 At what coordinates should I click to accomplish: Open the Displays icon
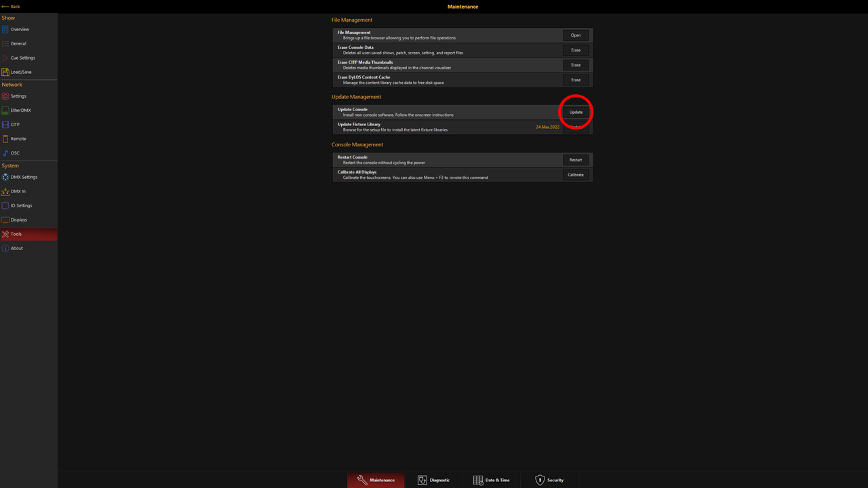coord(5,220)
